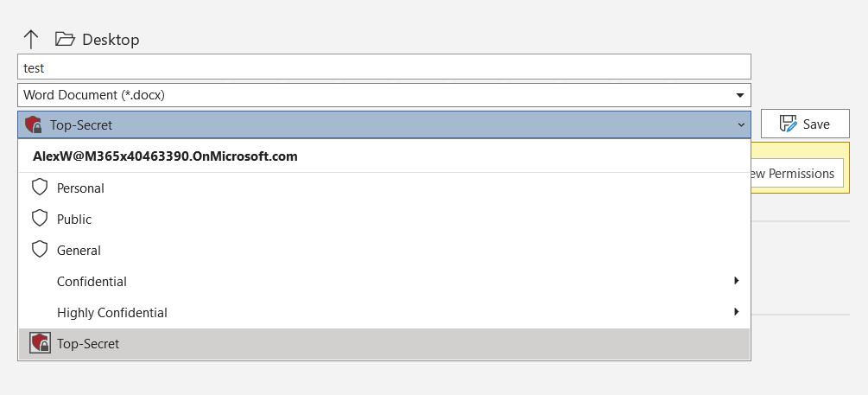Click the shield icon next to Personal
868x395 pixels.
point(40,188)
